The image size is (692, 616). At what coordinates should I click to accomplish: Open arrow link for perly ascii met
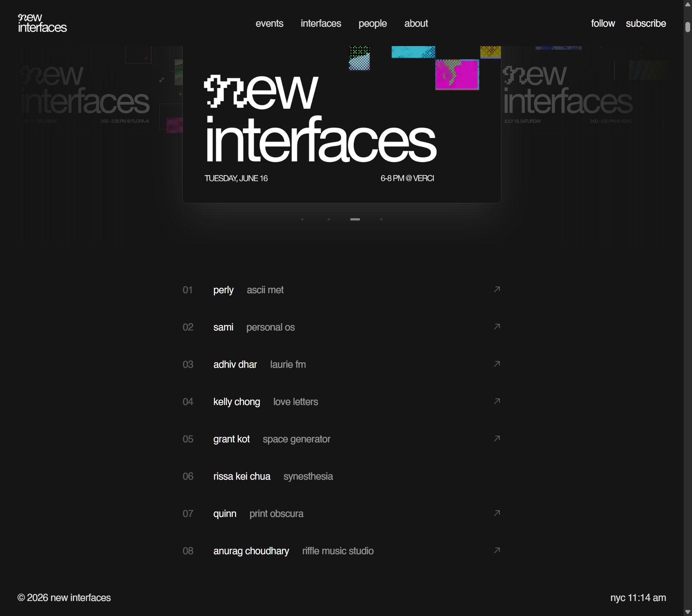[x=497, y=290]
